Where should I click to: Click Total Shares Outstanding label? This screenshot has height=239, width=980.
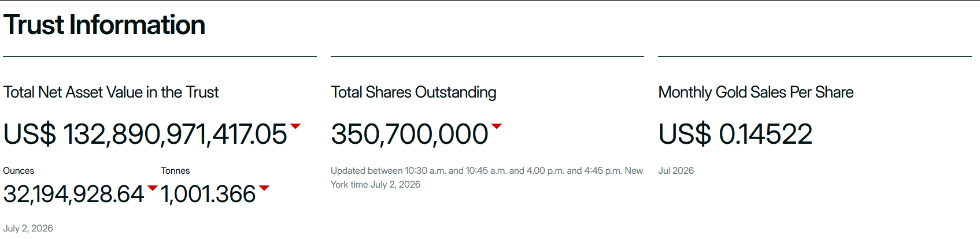pos(413,92)
